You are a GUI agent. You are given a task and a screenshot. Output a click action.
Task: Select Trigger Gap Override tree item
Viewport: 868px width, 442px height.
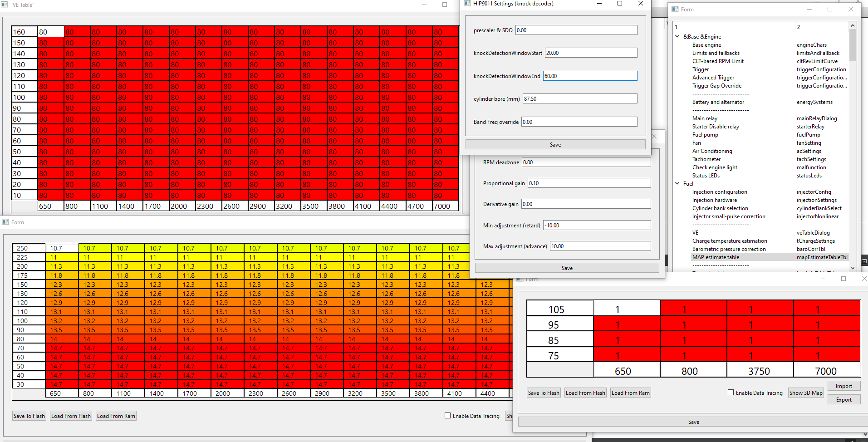click(x=716, y=86)
